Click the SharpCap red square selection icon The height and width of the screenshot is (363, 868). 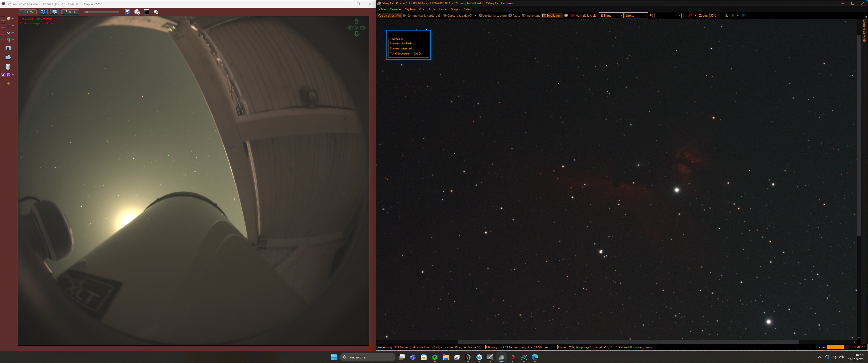pos(685,15)
